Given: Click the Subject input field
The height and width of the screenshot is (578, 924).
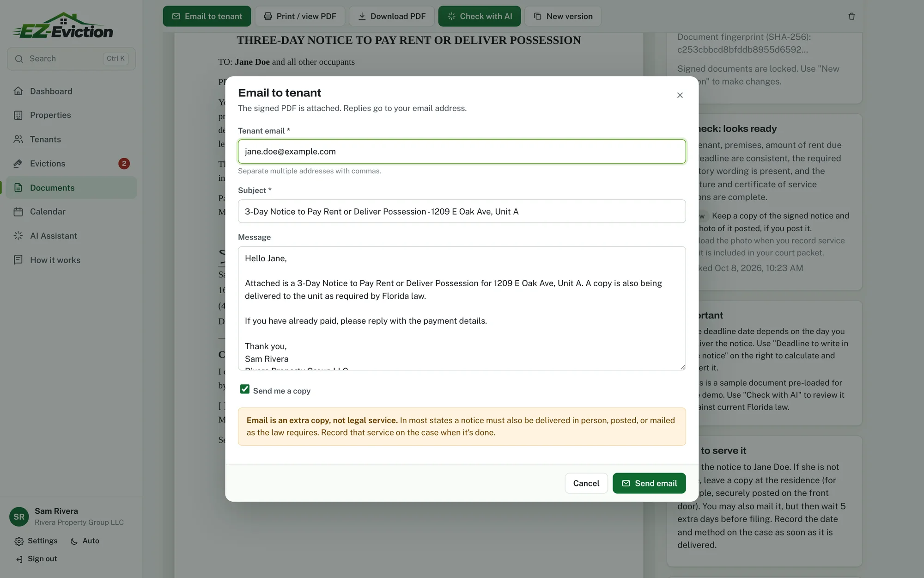Looking at the screenshot, I should [462, 211].
